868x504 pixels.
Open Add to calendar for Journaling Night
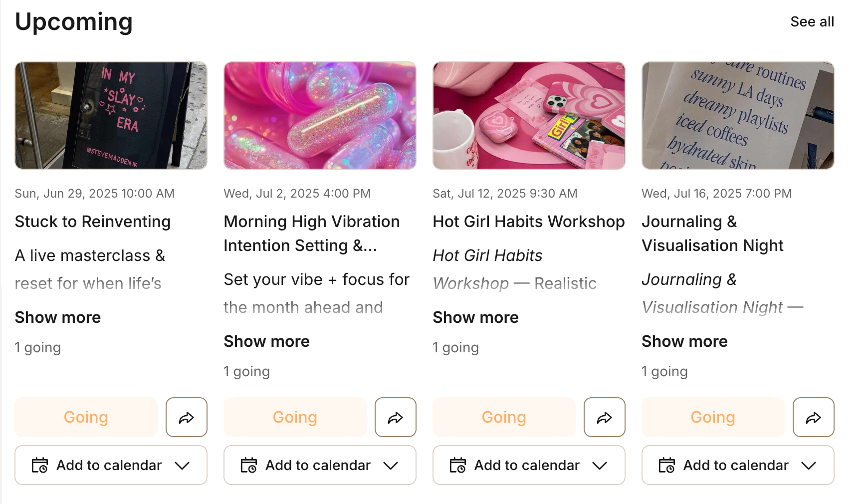coord(738,465)
